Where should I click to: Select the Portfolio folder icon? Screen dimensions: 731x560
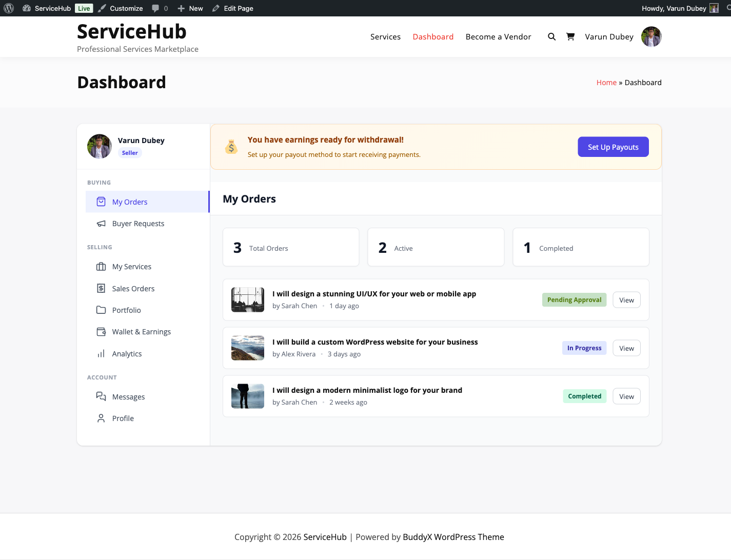pos(101,310)
